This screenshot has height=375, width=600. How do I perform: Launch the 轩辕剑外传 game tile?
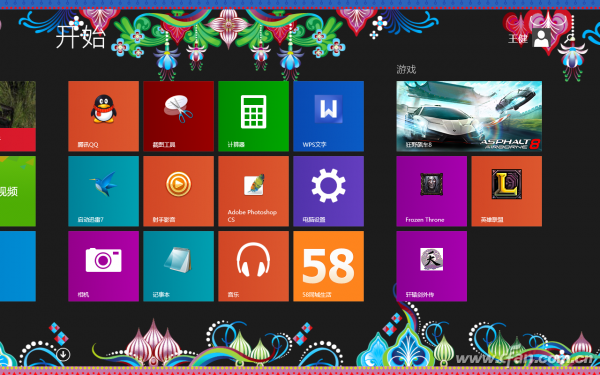click(x=432, y=266)
